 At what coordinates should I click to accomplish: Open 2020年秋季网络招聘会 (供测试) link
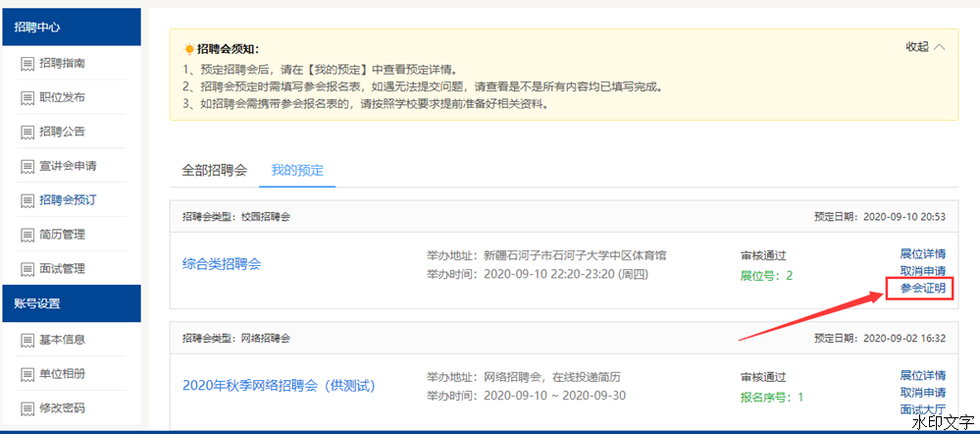point(279,385)
